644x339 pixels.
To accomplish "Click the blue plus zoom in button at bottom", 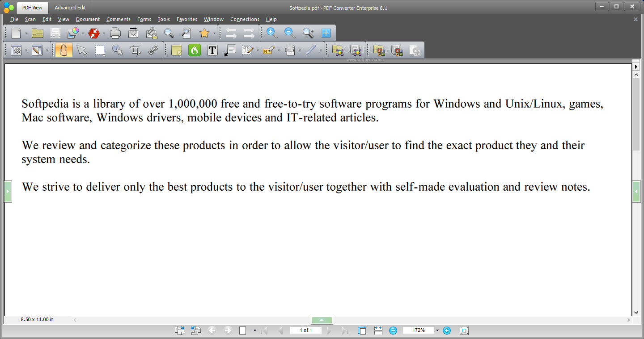I will click(447, 331).
